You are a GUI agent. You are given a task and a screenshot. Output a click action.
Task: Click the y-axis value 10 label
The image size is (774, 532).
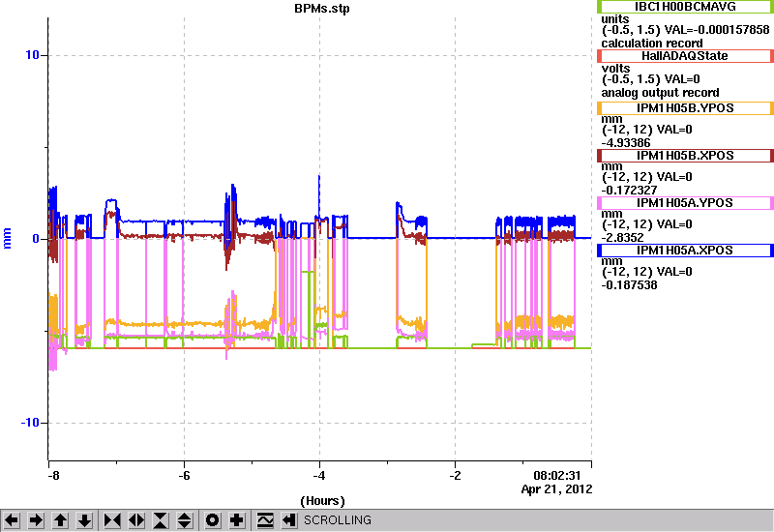[32, 55]
